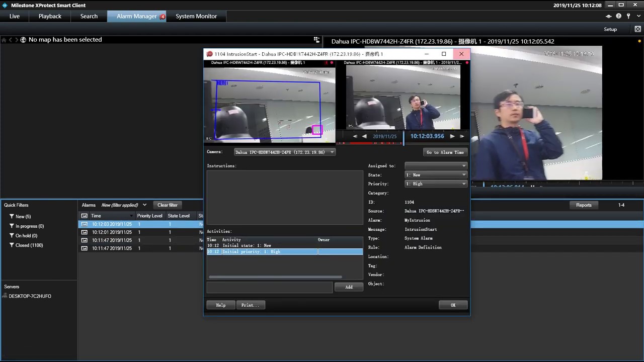
Task: Step to the previous frame in alarm video
Action: 355,136
